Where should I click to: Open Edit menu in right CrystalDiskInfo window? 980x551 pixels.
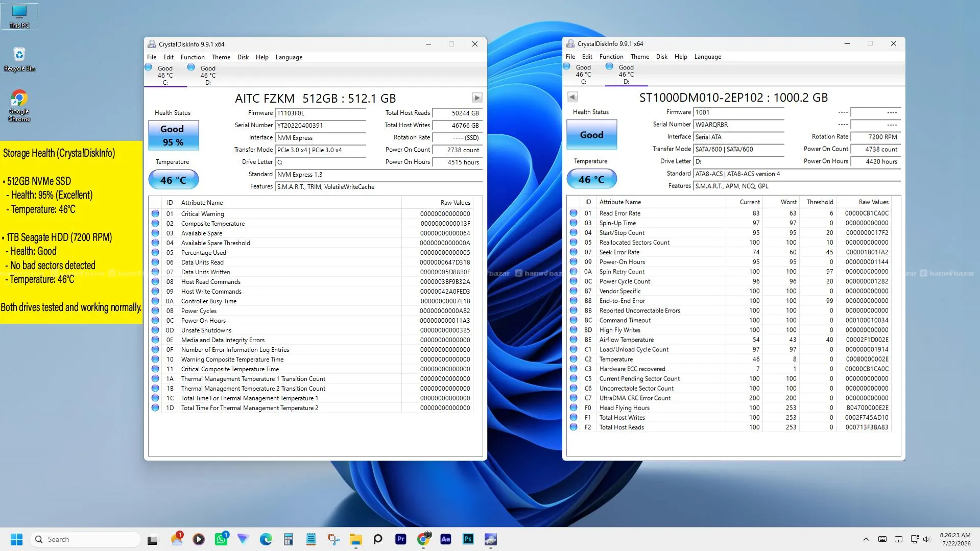[587, 57]
